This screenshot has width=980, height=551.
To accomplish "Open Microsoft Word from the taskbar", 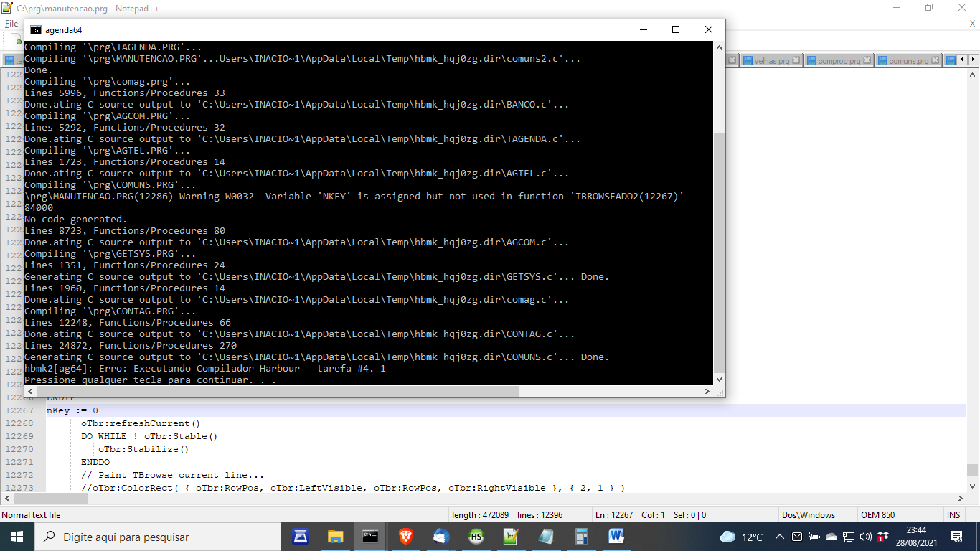I will [x=616, y=537].
